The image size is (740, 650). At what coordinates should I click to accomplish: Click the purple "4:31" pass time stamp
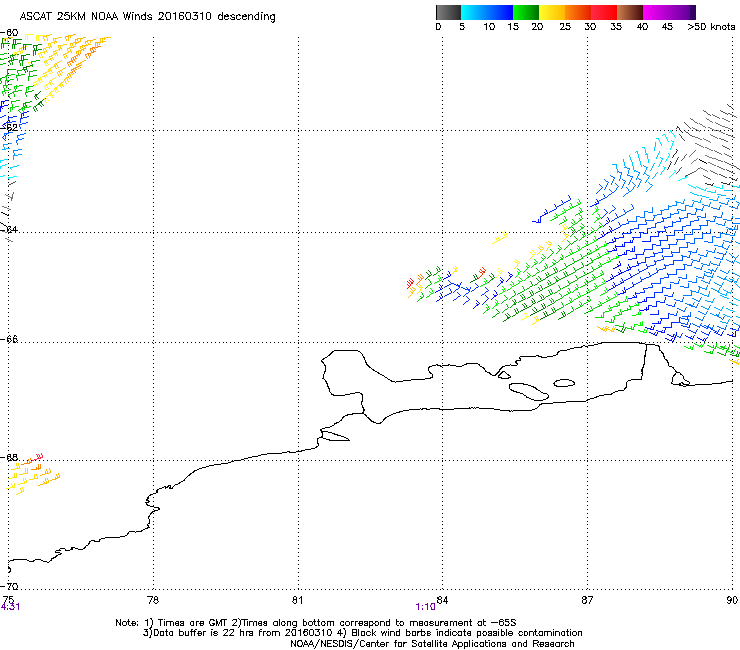click(x=10, y=607)
